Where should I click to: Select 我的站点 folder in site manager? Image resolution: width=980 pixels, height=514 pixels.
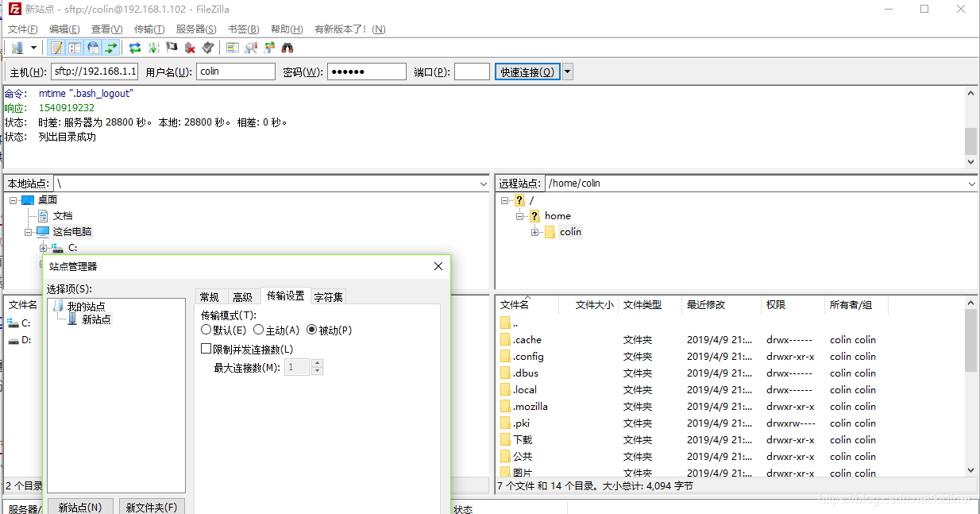coord(86,307)
